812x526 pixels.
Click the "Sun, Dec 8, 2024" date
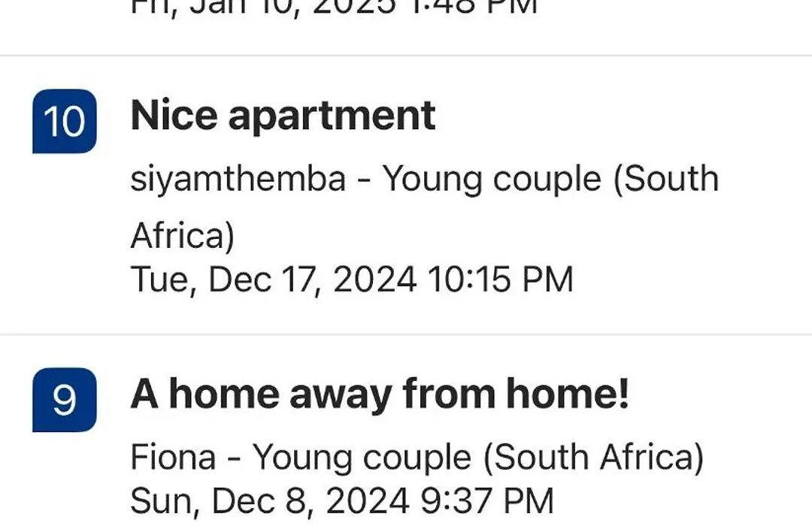(269, 501)
